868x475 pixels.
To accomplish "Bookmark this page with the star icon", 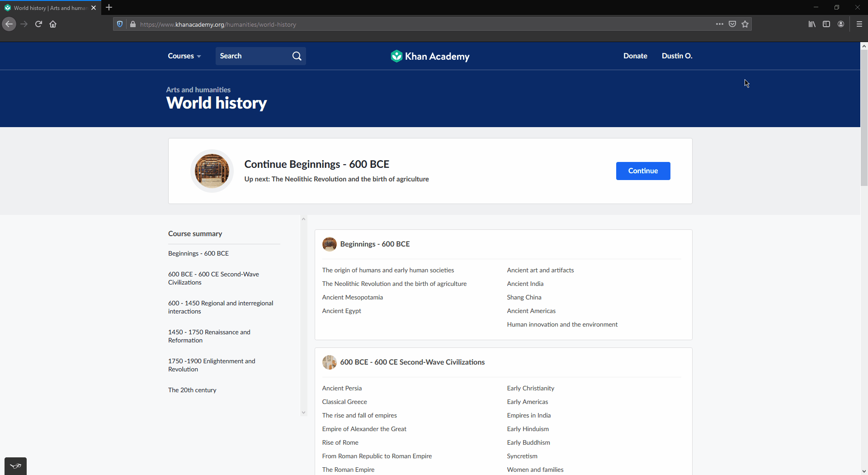I will [745, 24].
